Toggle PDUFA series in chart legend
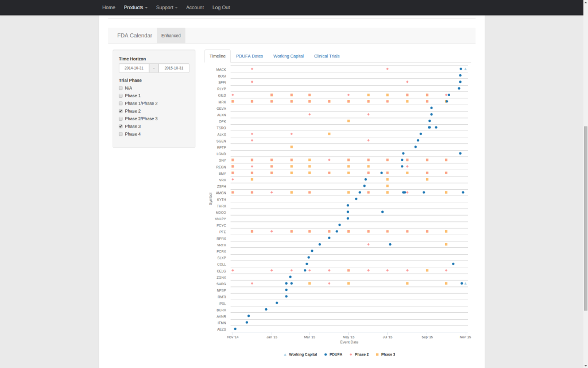 pos(334,354)
